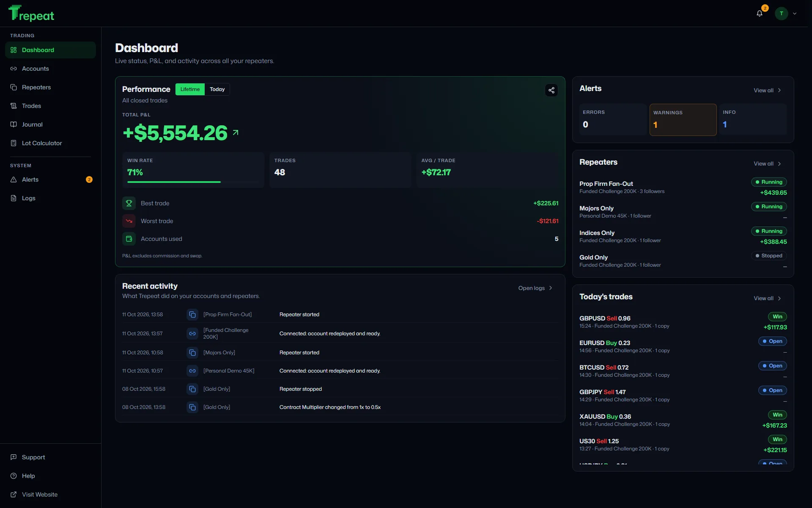Click the chevron beside Today's trades View all
The width and height of the screenshot is (812, 508).
click(x=779, y=298)
